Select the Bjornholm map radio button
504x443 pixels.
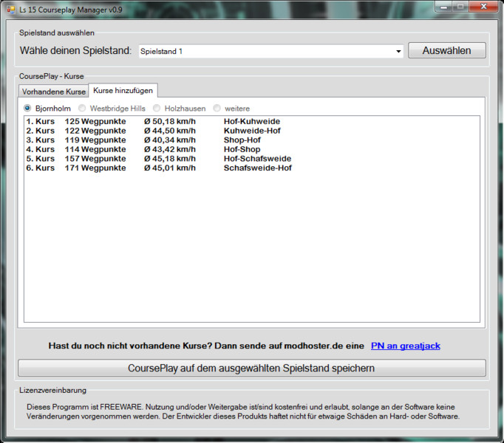(29, 109)
